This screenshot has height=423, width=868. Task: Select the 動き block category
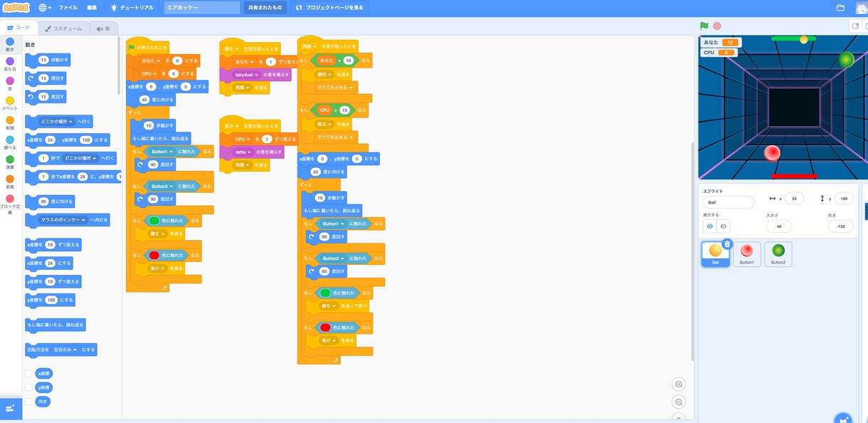click(x=10, y=45)
